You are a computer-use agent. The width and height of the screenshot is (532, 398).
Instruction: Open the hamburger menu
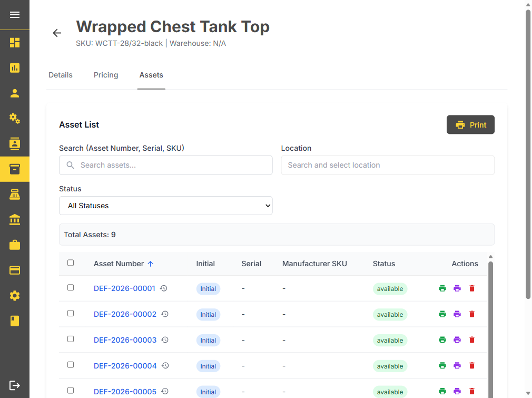click(x=15, y=15)
